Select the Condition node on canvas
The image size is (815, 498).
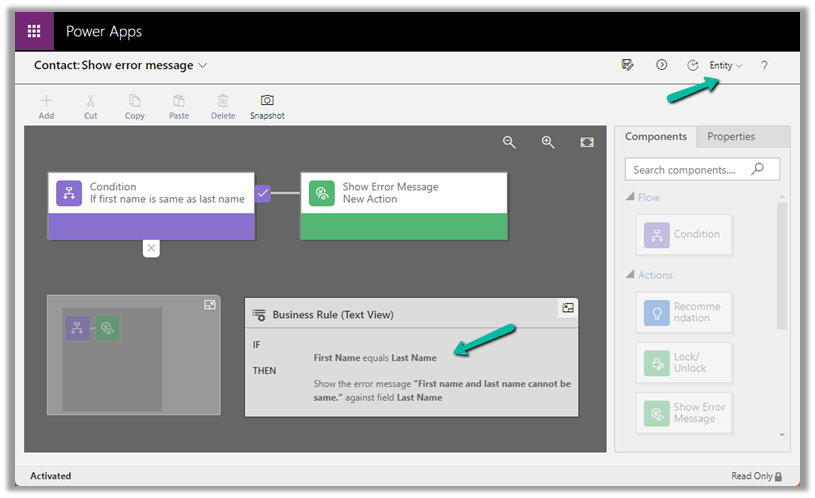coord(151,193)
